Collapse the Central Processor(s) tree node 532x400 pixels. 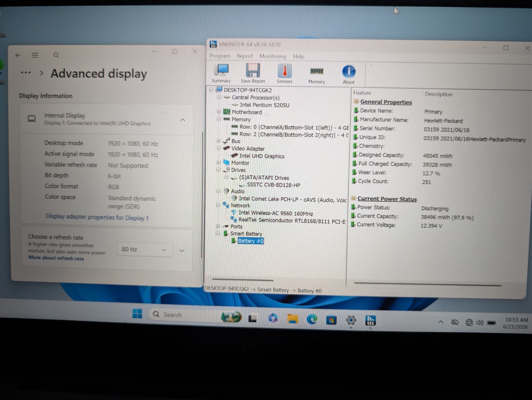coord(219,97)
